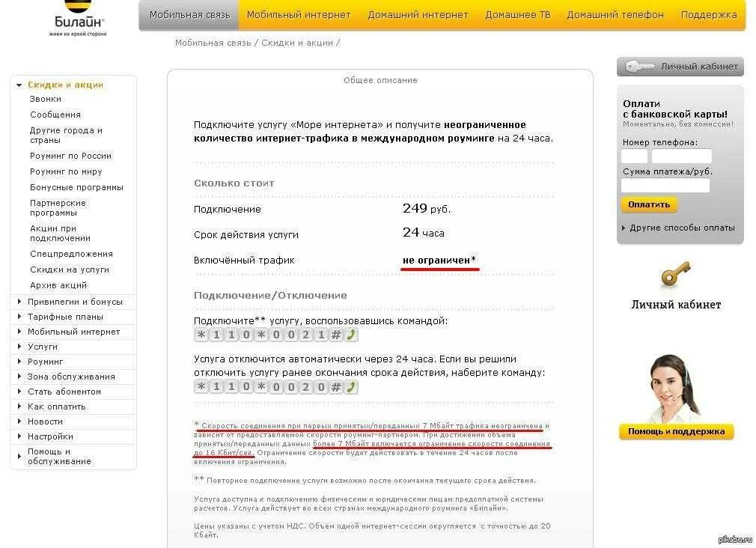Click the gold key Личный кабинет icon

pyautogui.click(x=675, y=274)
